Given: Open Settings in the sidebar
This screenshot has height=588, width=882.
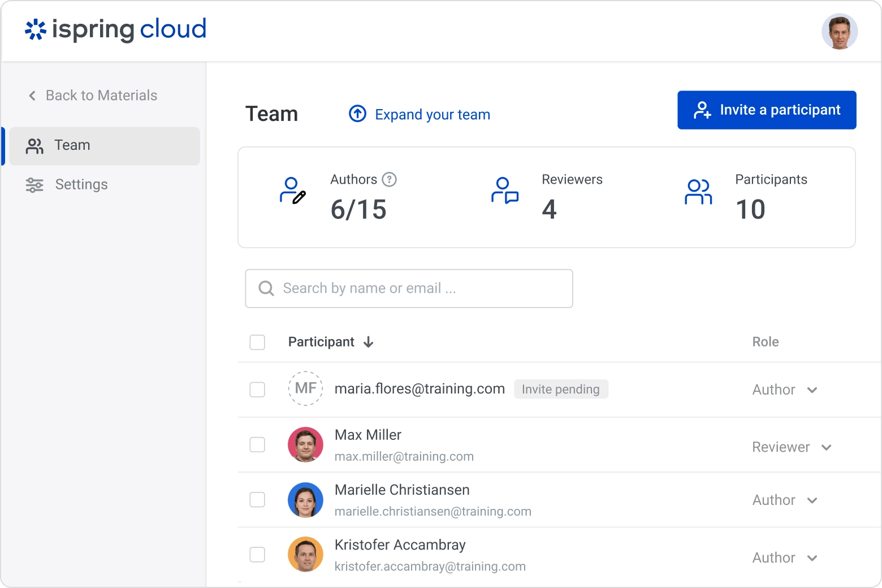Looking at the screenshot, I should pyautogui.click(x=81, y=185).
